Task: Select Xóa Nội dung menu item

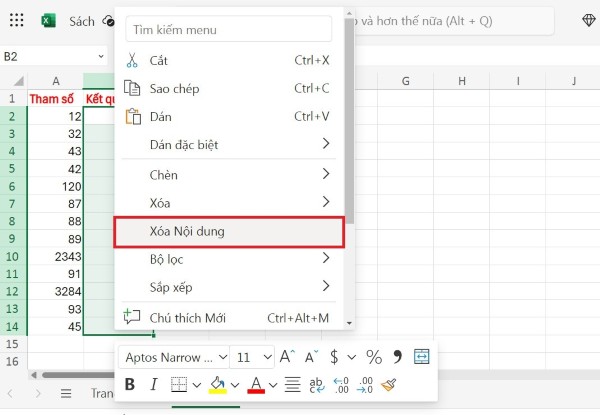Action: [x=229, y=232]
